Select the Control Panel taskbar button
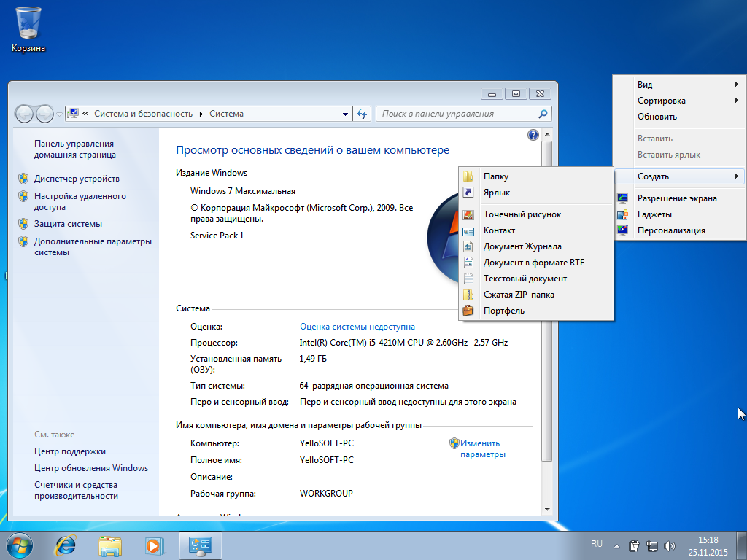747x560 pixels. pos(200,545)
